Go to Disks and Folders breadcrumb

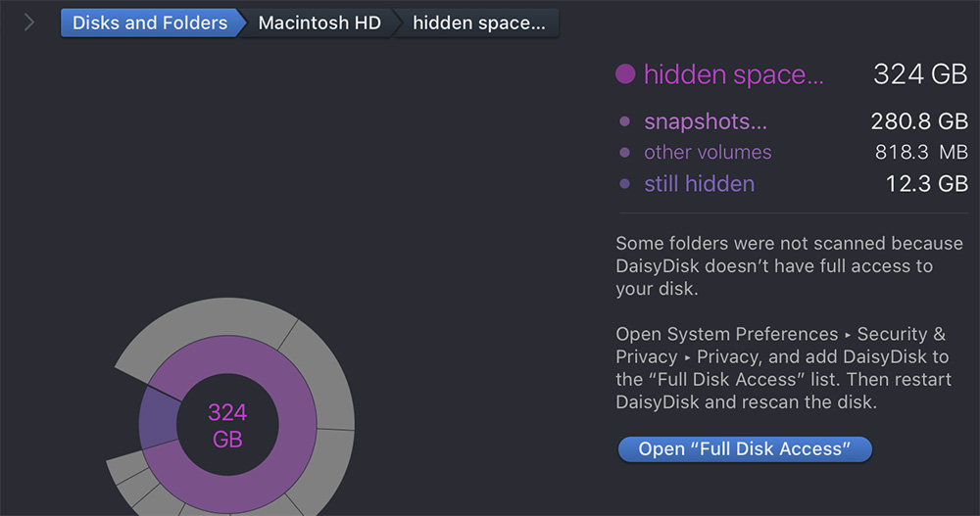point(149,23)
